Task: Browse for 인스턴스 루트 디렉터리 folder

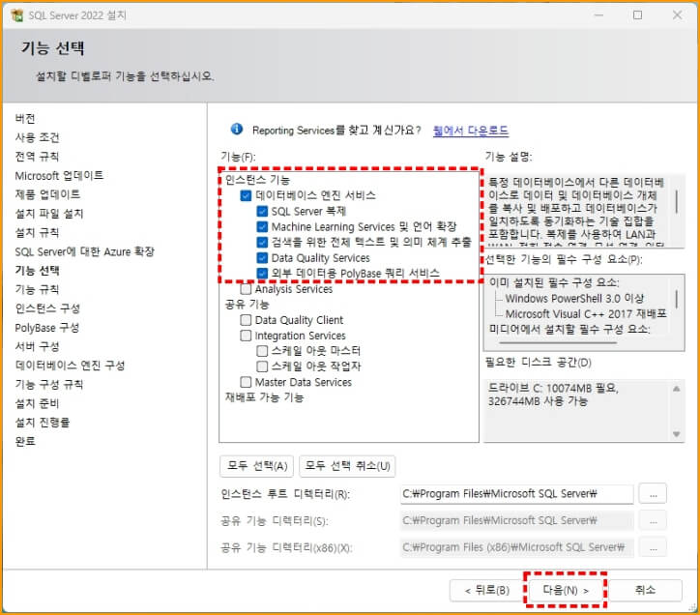Action: [653, 494]
